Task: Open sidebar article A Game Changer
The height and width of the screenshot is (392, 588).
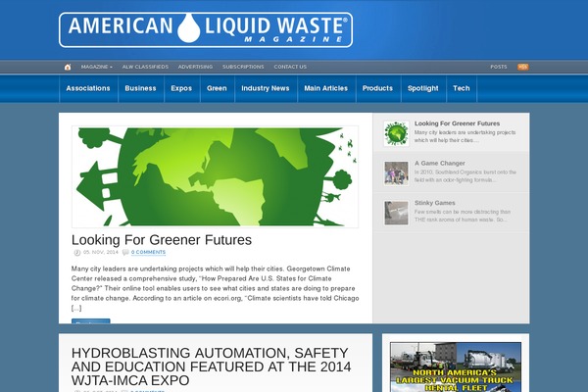Action: pos(439,164)
